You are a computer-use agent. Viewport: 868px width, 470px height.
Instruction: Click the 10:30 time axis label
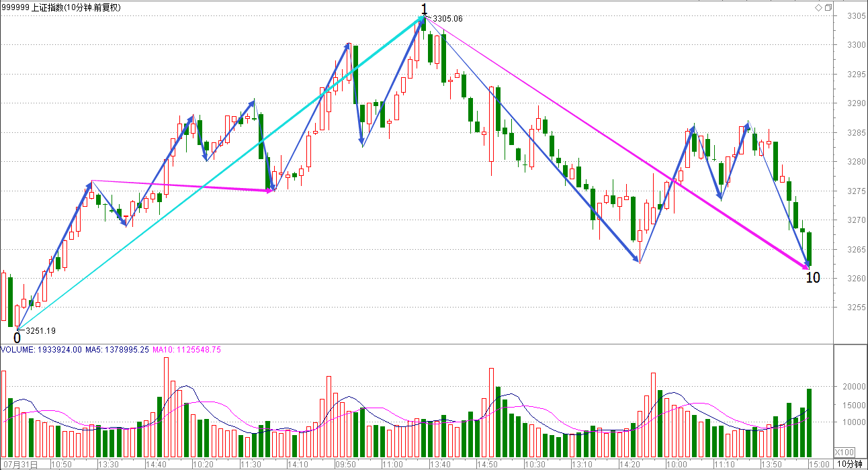(x=535, y=464)
